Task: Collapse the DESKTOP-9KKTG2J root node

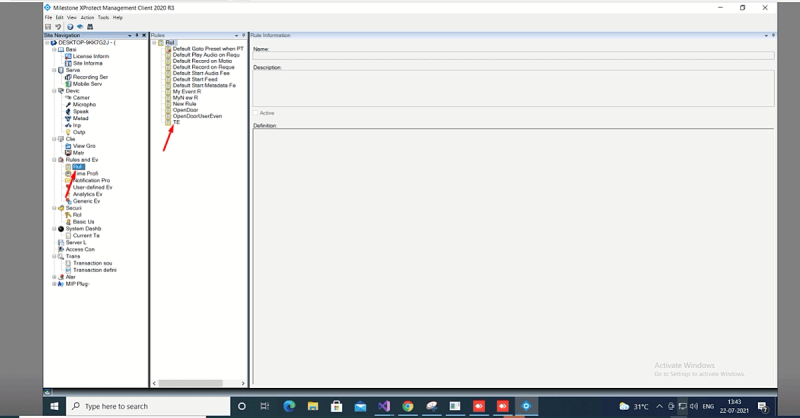Action: [47, 43]
